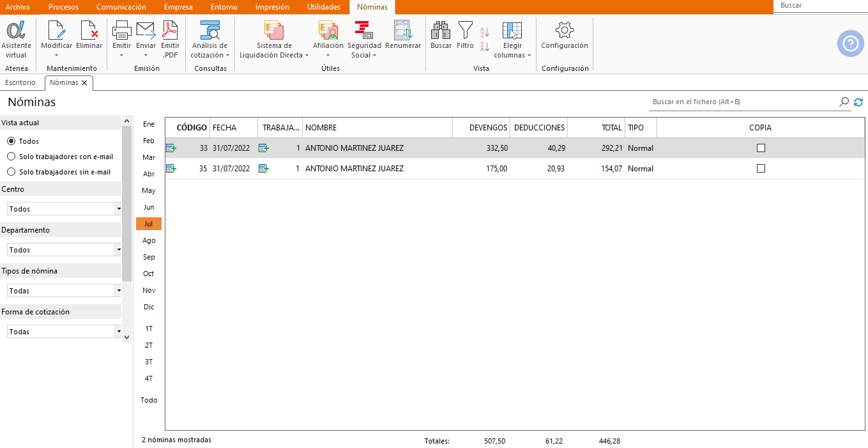Open Análisis de cotización
The width and height of the screenshot is (868, 448).
(209, 40)
